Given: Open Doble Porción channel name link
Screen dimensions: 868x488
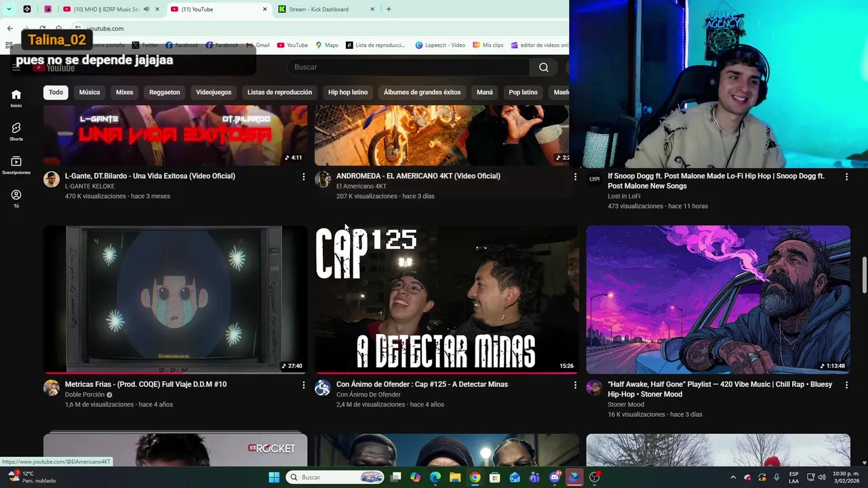Looking at the screenshot, I should tap(85, 394).
